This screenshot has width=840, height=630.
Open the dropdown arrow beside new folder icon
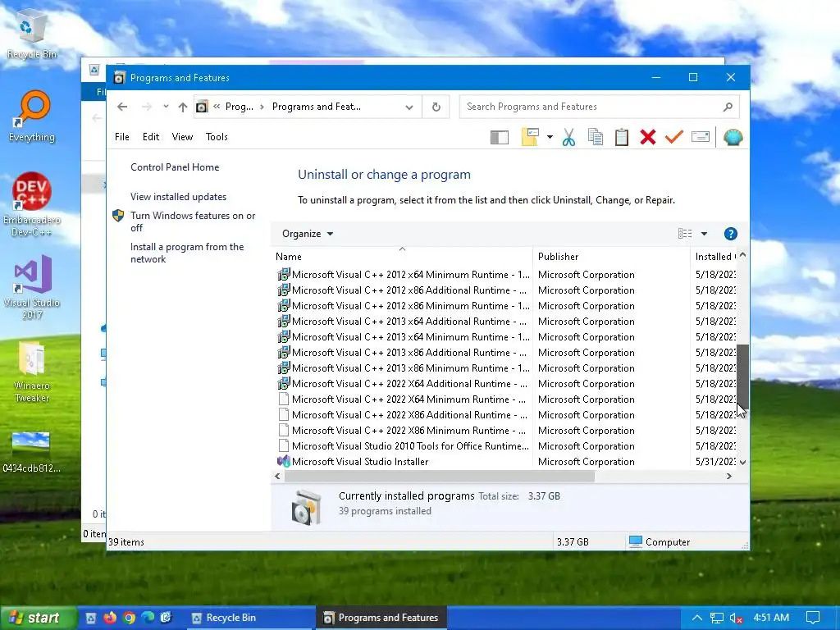point(550,137)
